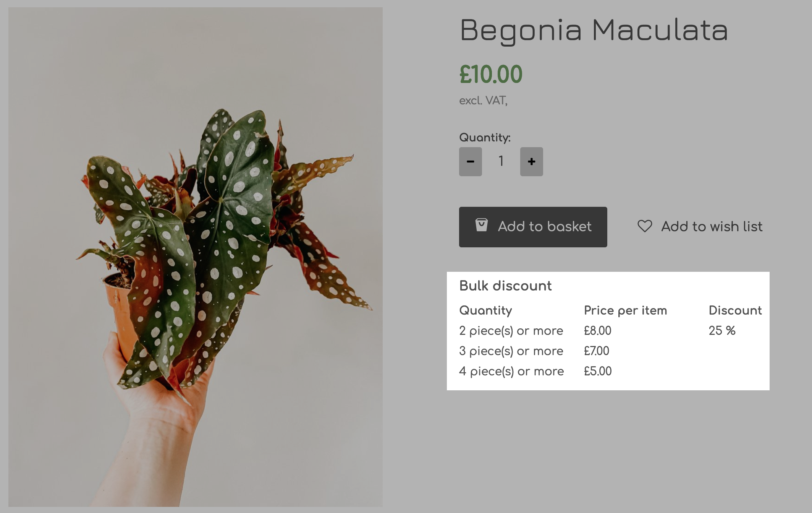Click the Bulk discount section heading
The image size is (812, 513).
[505, 286]
